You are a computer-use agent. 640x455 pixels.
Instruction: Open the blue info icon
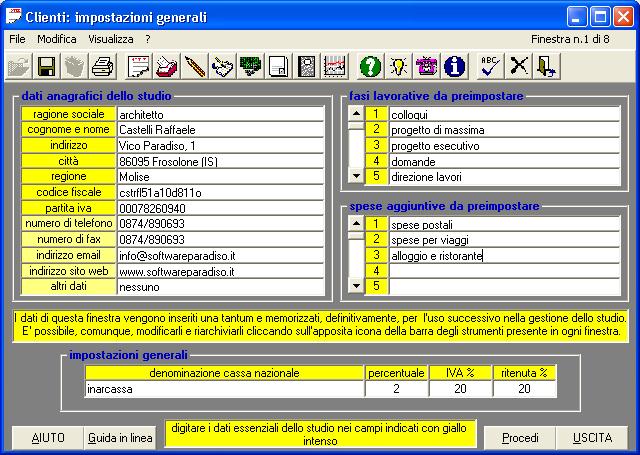tap(455, 67)
